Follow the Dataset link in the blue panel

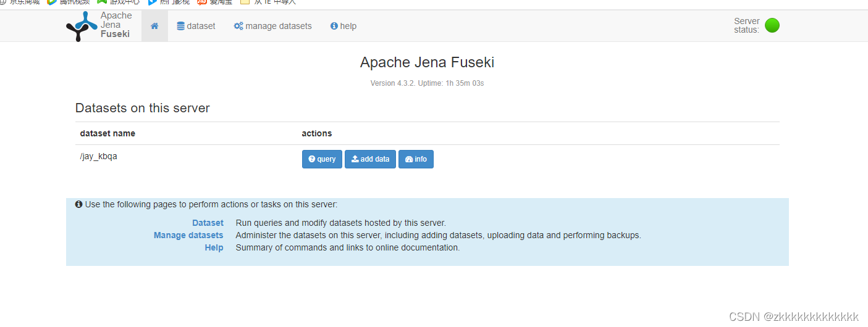click(208, 223)
